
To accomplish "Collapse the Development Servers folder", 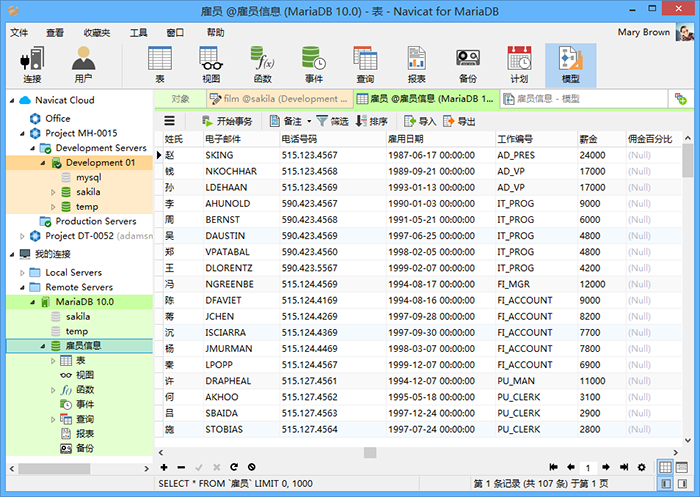I will (x=32, y=148).
